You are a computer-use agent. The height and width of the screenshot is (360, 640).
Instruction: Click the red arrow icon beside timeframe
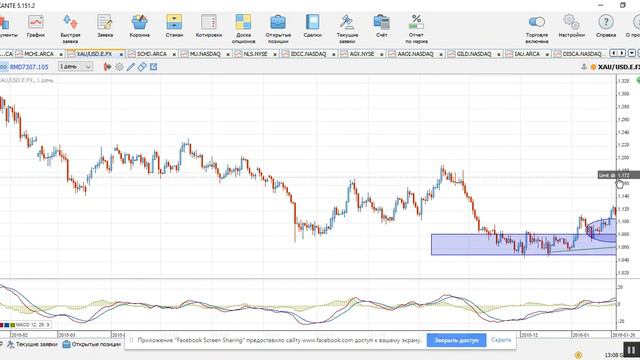coord(107,67)
